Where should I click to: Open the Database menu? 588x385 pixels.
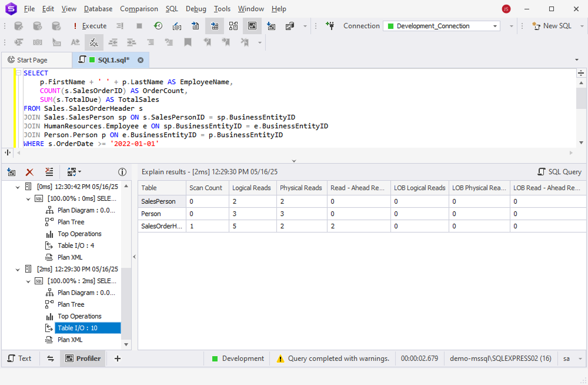click(x=98, y=9)
